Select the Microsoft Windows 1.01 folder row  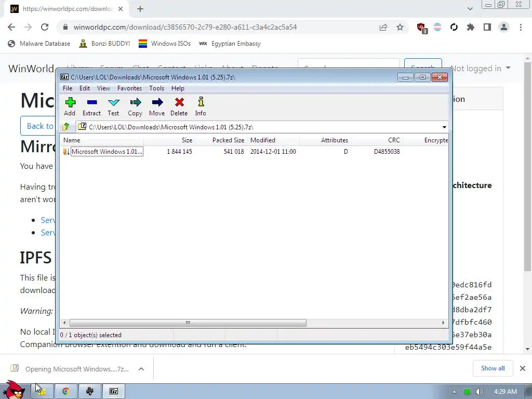[103, 152]
